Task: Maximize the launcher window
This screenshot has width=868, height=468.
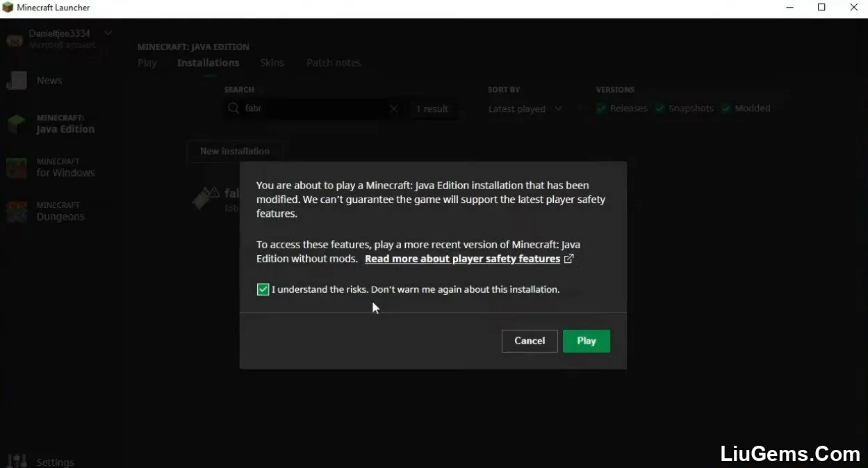Action: [x=821, y=8]
